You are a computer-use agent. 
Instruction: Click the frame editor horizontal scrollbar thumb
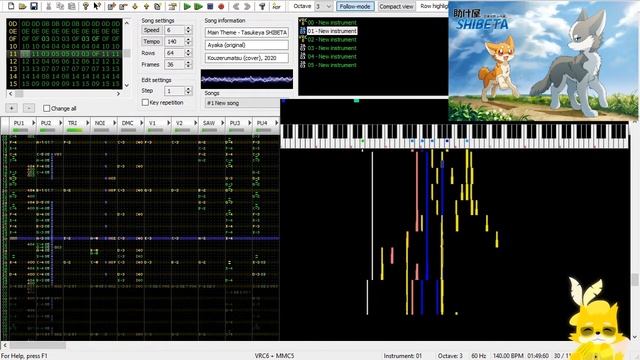tap(19, 94)
